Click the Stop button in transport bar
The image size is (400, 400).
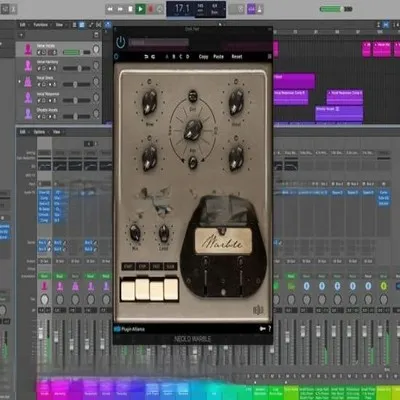(x=130, y=9)
